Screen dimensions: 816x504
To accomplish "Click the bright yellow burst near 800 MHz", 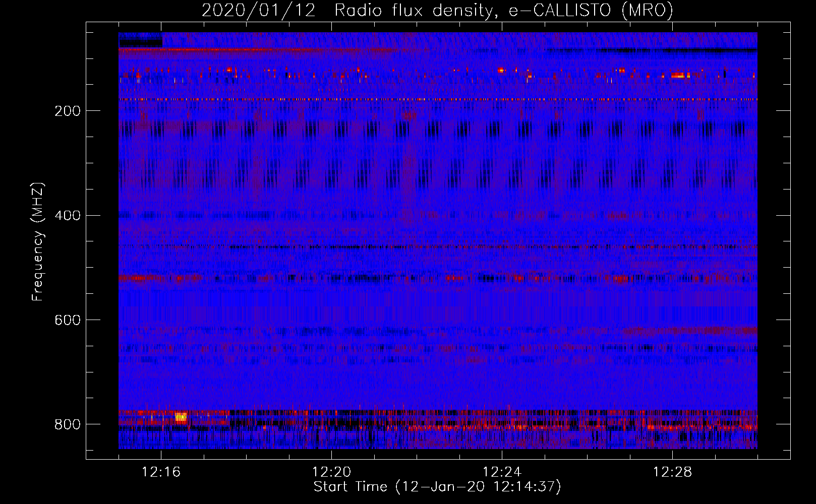I will [x=181, y=417].
